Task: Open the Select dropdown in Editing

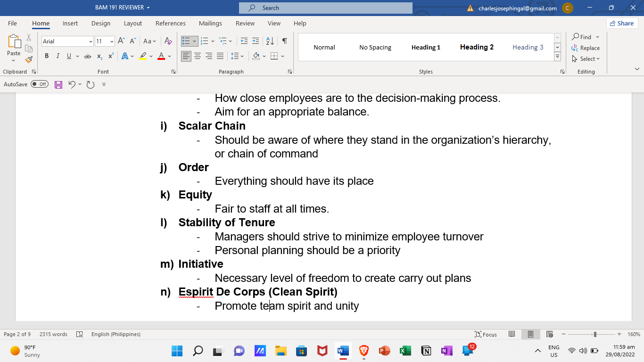Action: (586, 59)
